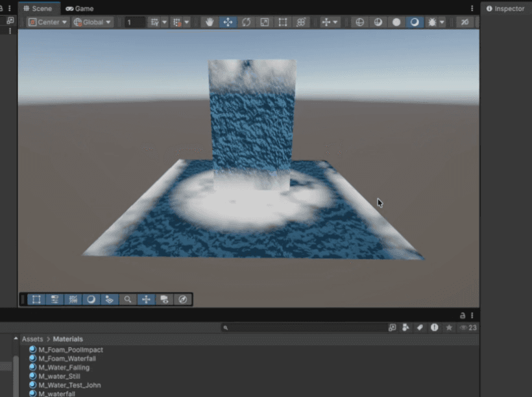532x397 pixels.
Task: Switch to the Scene tab
Action: tap(38, 8)
